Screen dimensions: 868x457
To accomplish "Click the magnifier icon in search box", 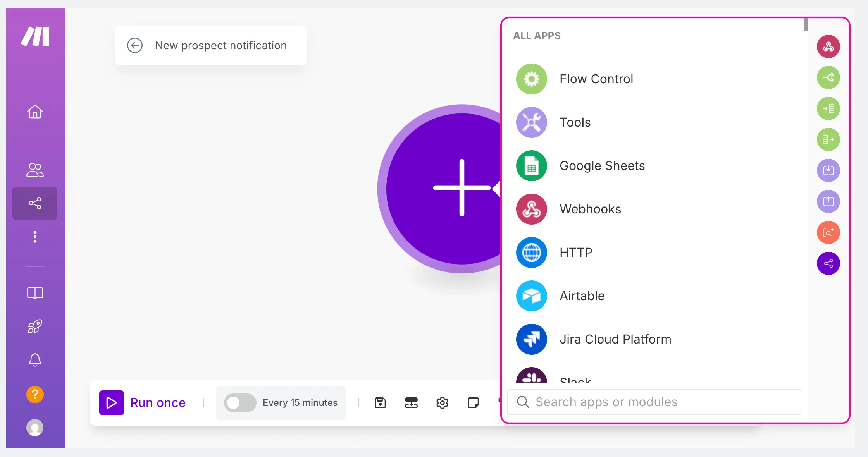I will coord(523,402).
